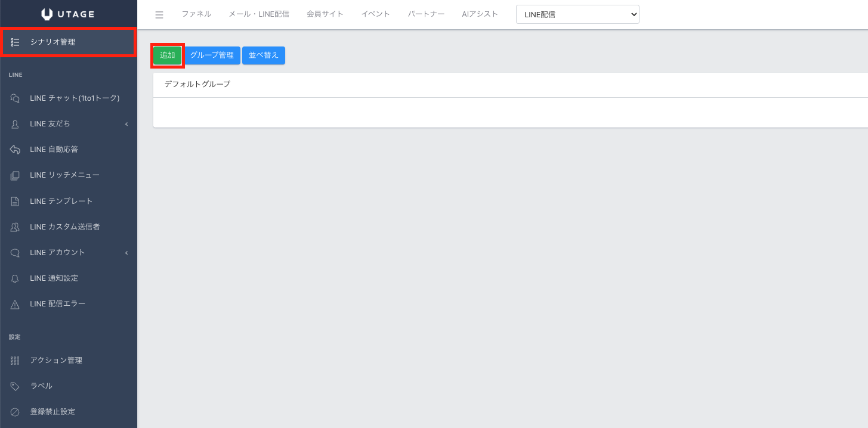
Task: Click the LINE 通知設定 bell icon
Action: pyautogui.click(x=16, y=278)
